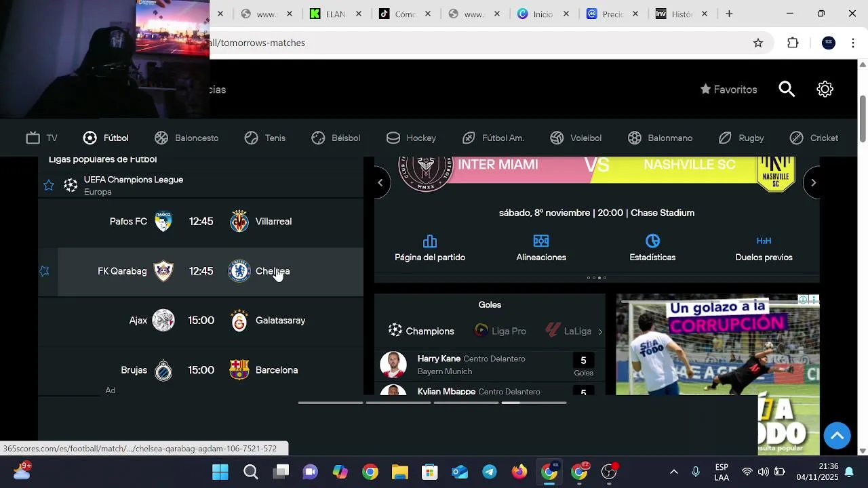Click the Barcelona club crest
Image resolution: width=868 pixels, height=488 pixels.
click(239, 370)
